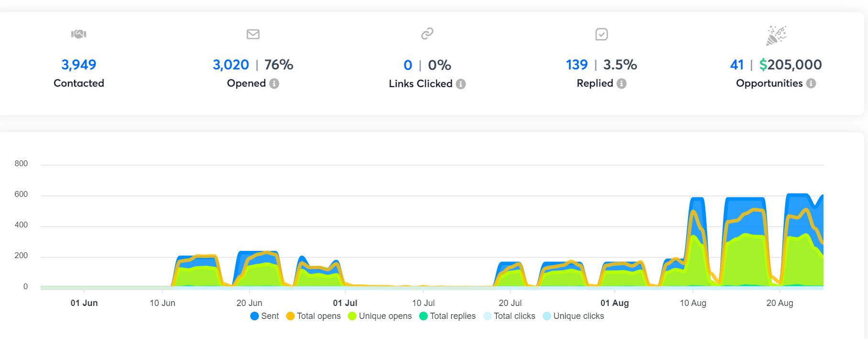Viewport: 868px width, 339px height.
Task: Click the 3,949 Contacted number
Action: [x=78, y=65]
